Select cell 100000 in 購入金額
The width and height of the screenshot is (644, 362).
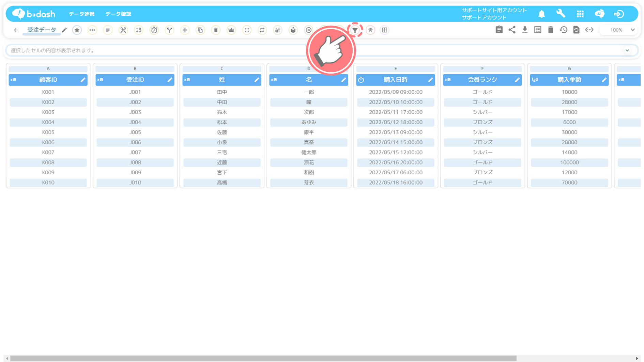[569, 162]
